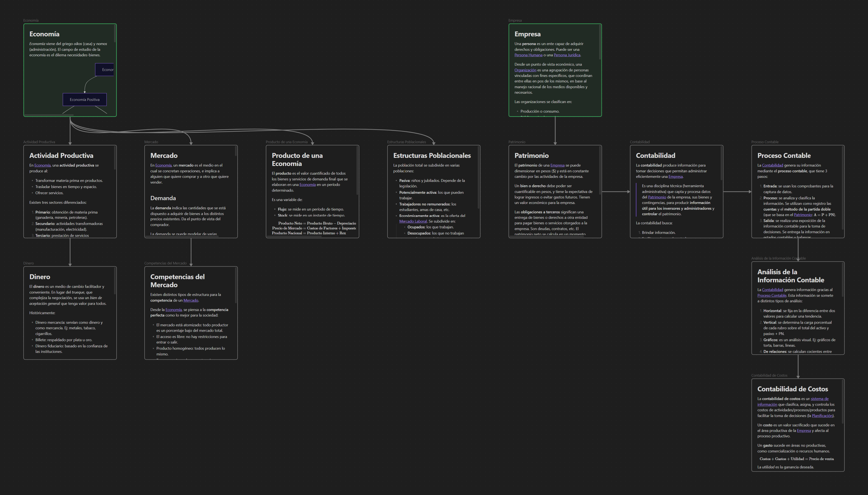This screenshot has height=495, width=868.
Task: Click 'Brindar información.' item in Contabilidad card
Action: (x=659, y=233)
